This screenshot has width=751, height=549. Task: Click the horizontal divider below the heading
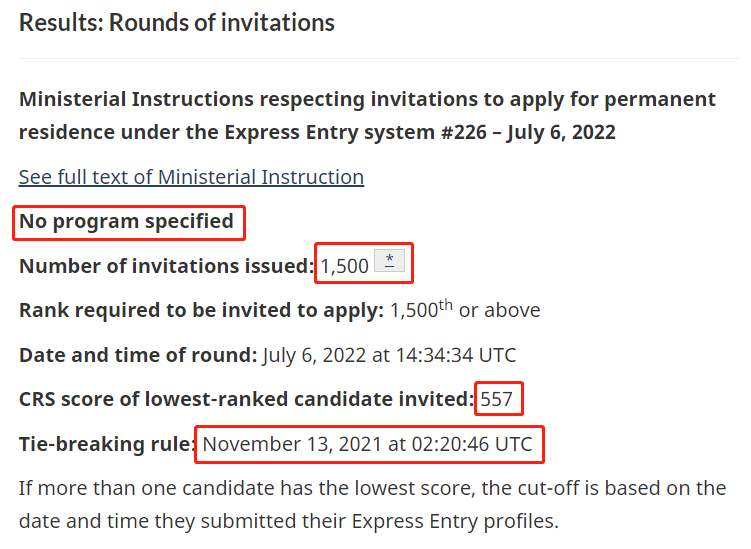point(379,58)
